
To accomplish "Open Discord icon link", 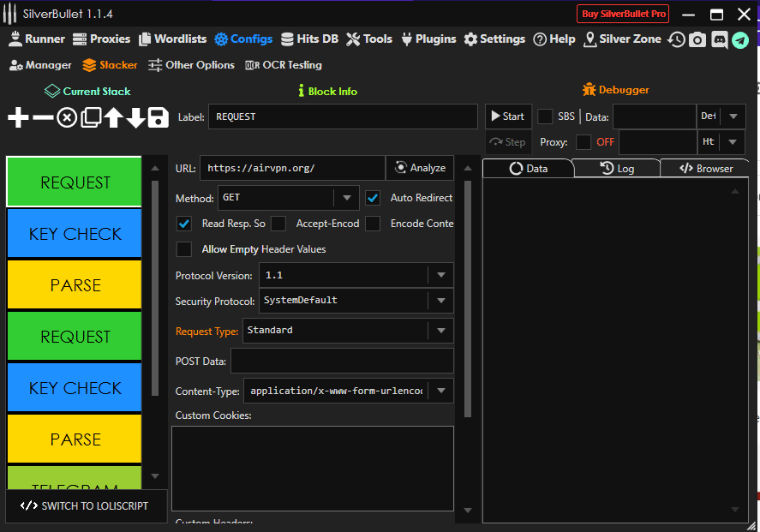I will 719,39.
